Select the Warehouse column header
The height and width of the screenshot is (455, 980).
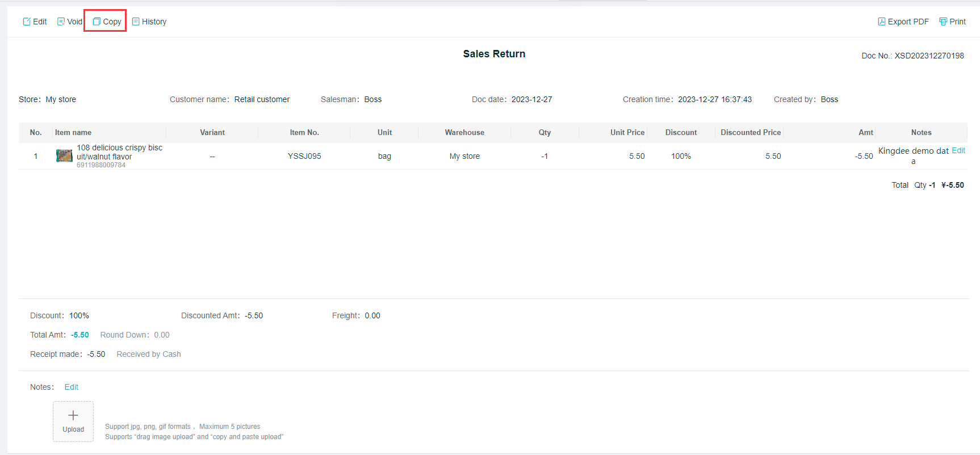coord(464,132)
